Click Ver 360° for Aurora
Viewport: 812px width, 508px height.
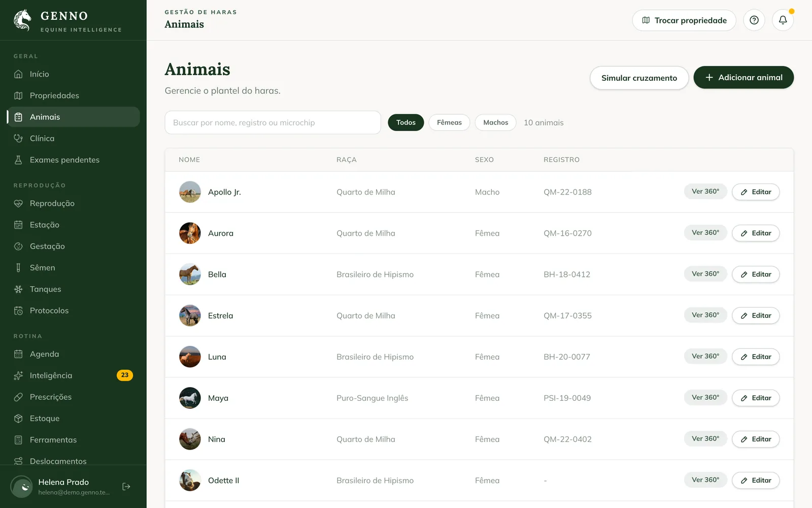(705, 233)
